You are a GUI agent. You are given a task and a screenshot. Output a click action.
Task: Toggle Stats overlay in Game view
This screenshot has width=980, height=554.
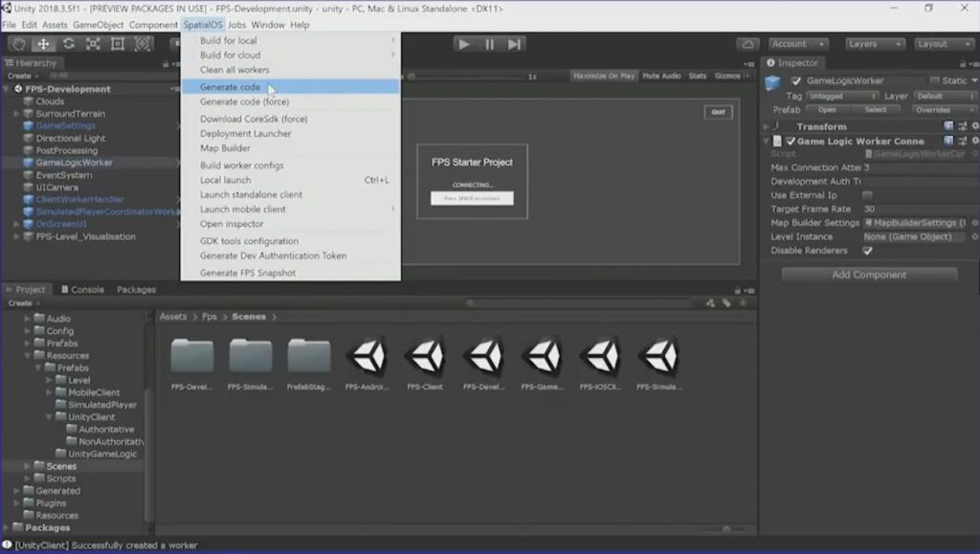click(698, 76)
